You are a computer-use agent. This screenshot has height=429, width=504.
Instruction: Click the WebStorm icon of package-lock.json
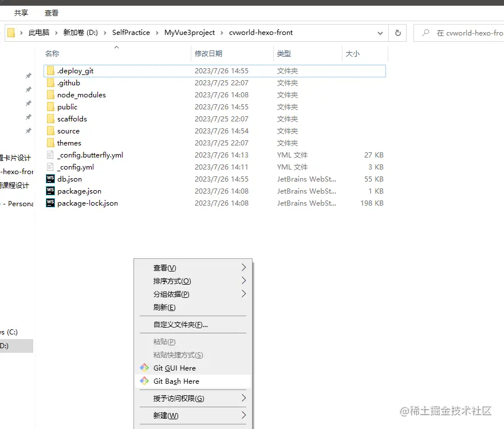point(50,203)
